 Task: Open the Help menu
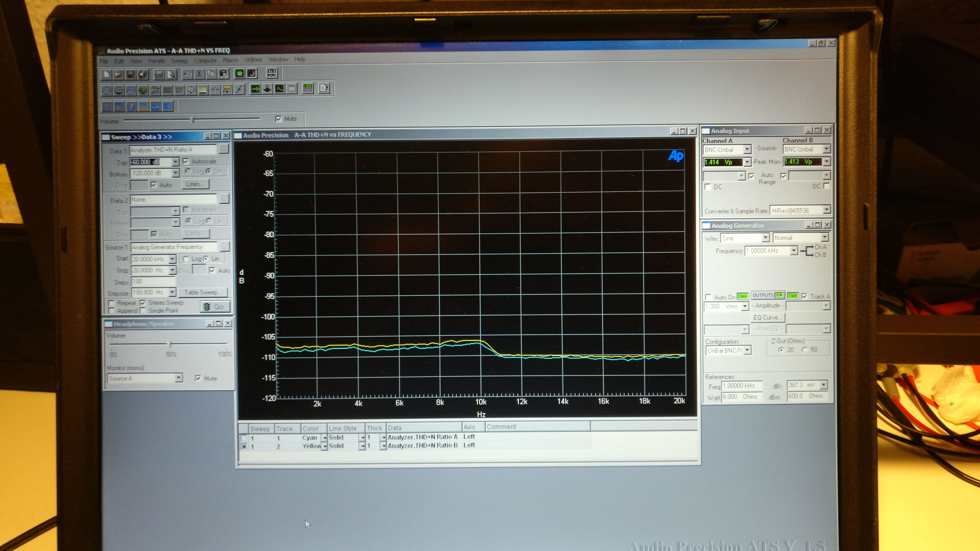click(300, 59)
